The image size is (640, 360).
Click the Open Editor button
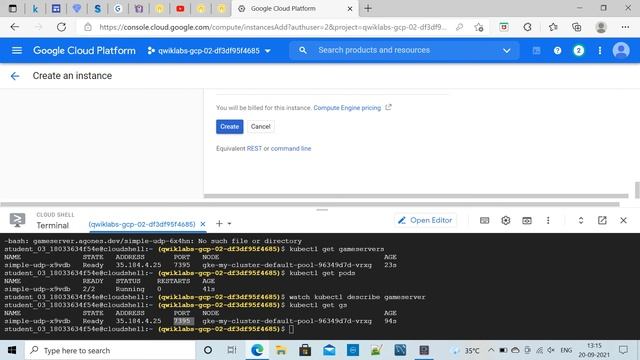tap(425, 220)
